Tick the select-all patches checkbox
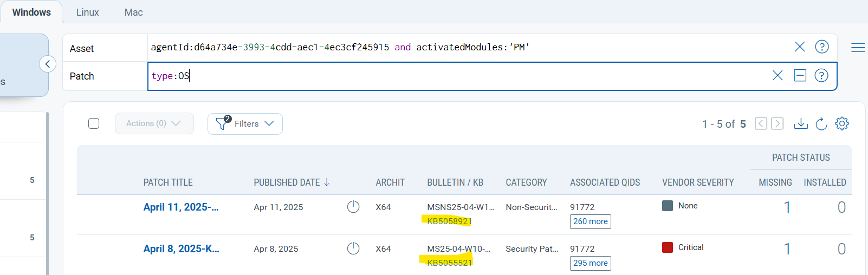The image size is (868, 275). (x=94, y=123)
